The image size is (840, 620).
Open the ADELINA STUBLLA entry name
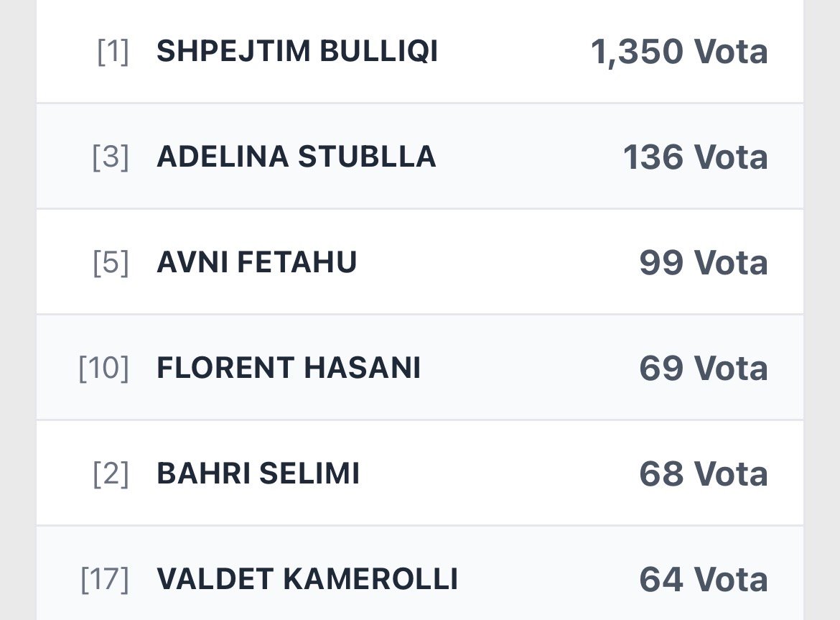coord(296,157)
